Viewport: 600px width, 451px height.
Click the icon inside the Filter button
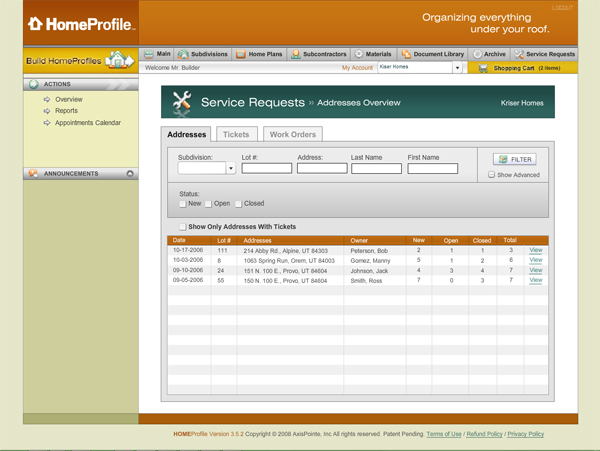pyautogui.click(x=503, y=159)
